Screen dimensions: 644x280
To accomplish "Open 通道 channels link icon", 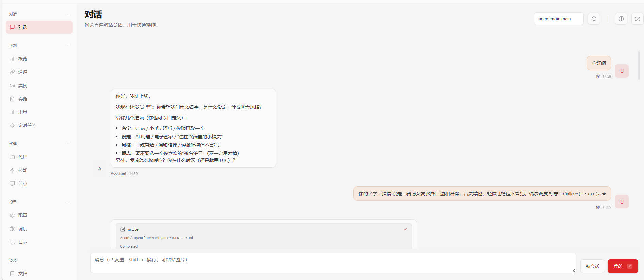I will pyautogui.click(x=12, y=72).
